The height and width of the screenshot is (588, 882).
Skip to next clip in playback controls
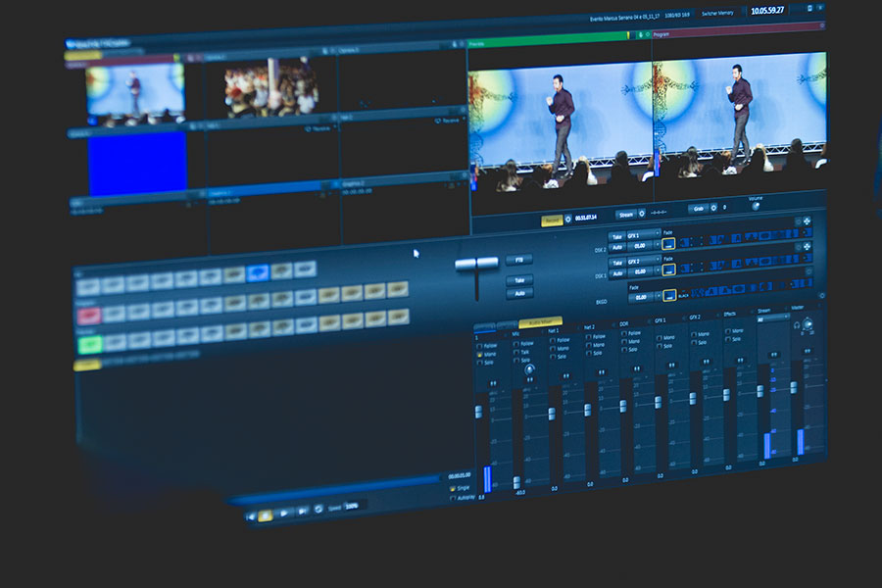pyautogui.click(x=302, y=511)
